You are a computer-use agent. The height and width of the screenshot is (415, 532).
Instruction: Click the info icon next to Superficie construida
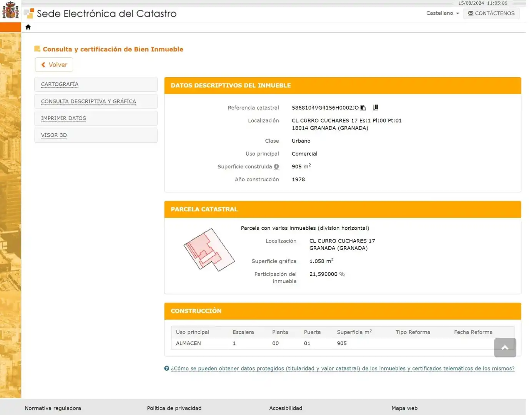pyautogui.click(x=276, y=166)
